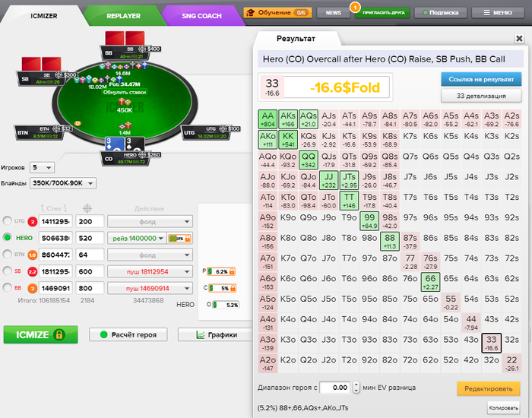
Task: Click the UTG stack badge showing 2
Action: click(x=32, y=222)
